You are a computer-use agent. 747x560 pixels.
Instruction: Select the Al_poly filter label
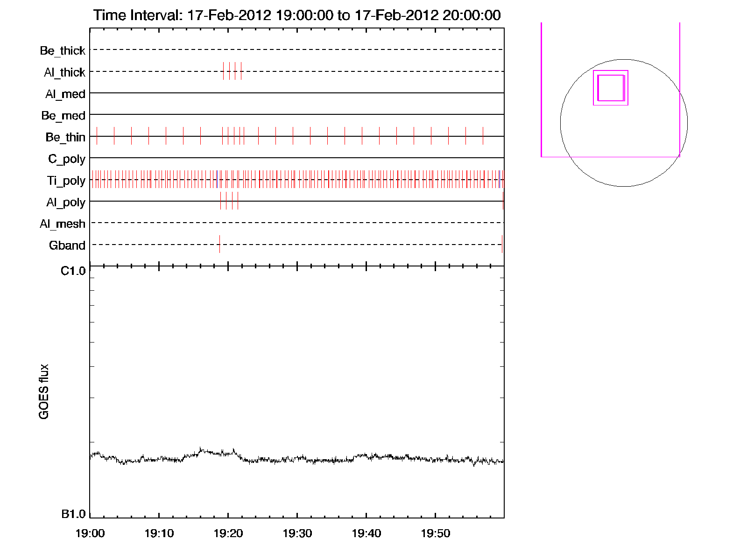(66, 203)
